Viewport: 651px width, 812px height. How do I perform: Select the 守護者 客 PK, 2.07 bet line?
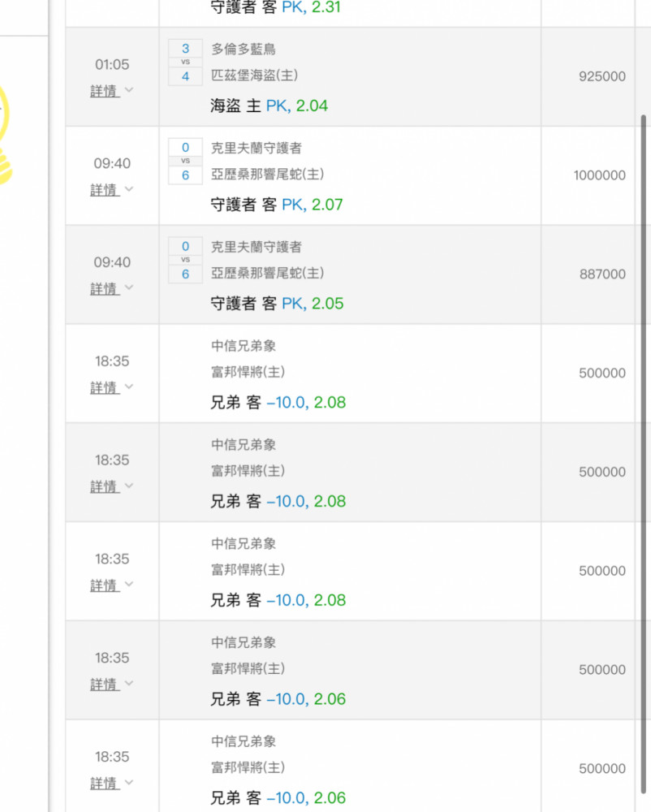coord(276,205)
